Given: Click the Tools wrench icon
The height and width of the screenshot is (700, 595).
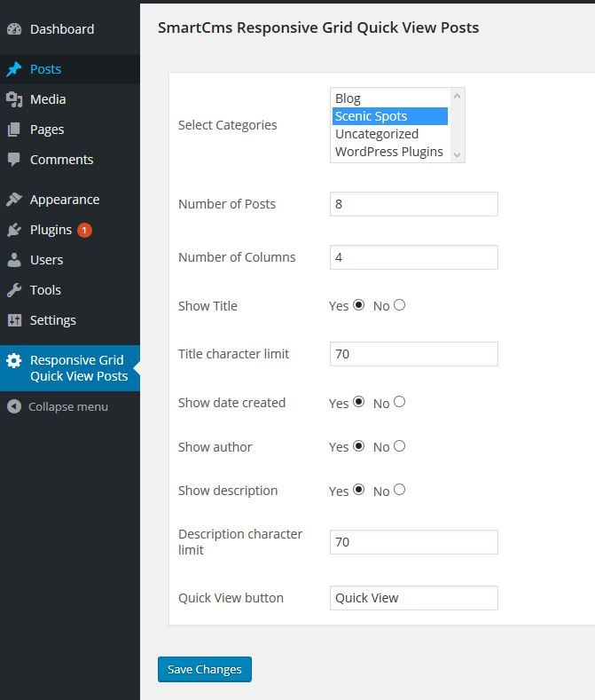Looking at the screenshot, I should (13, 290).
